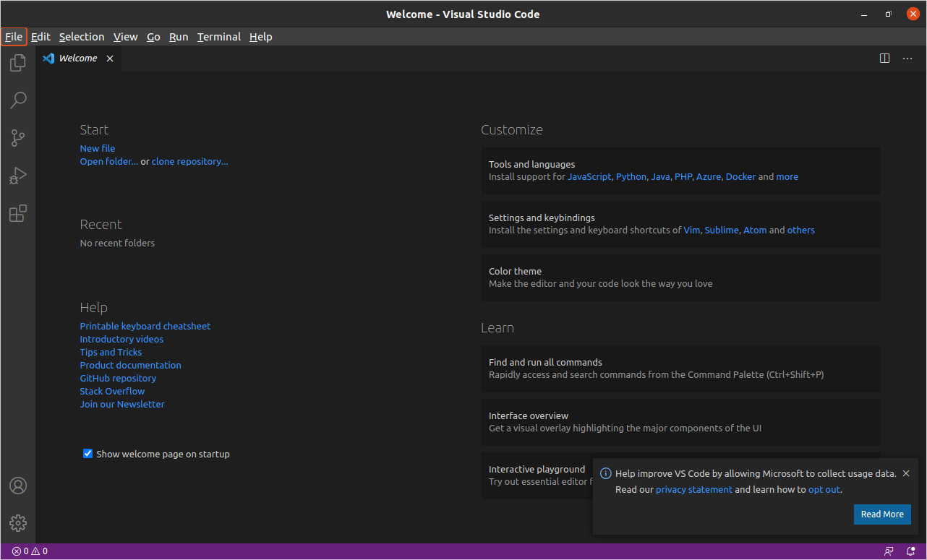Image resolution: width=927 pixels, height=560 pixels.
Task: Open the Interface overview item
Action: pyautogui.click(x=681, y=422)
